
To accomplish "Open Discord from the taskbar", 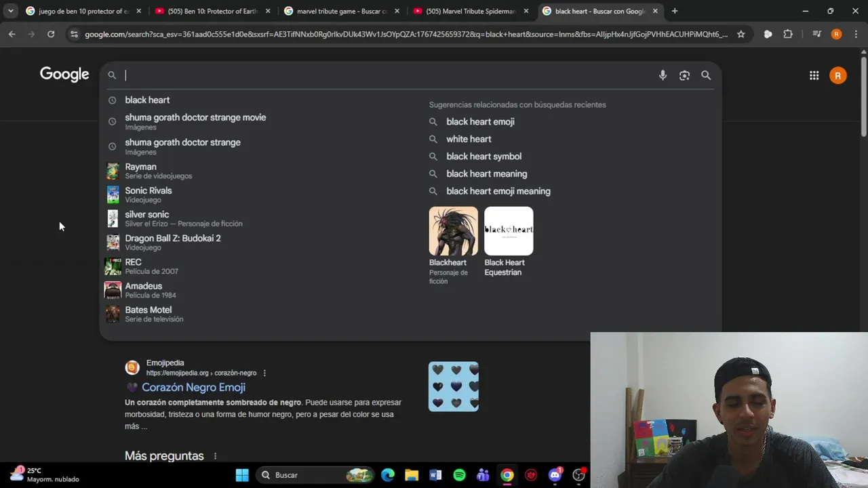I will 555,475.
